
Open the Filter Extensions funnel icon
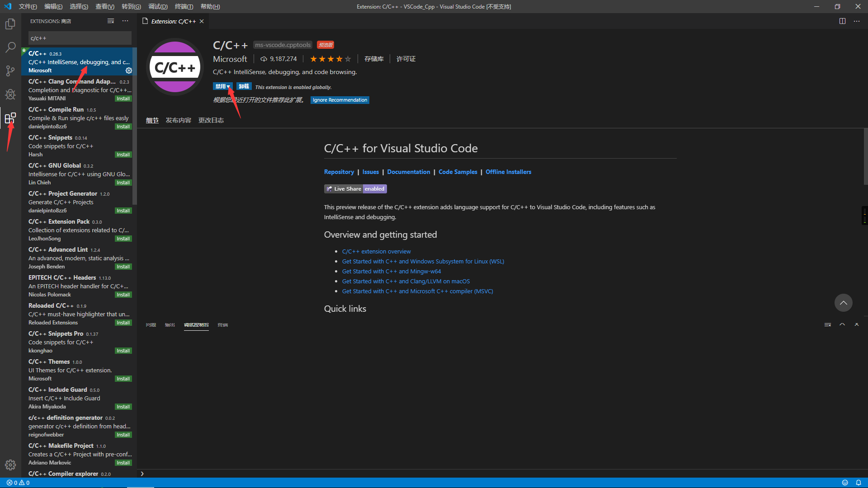[x=110, y=21]
